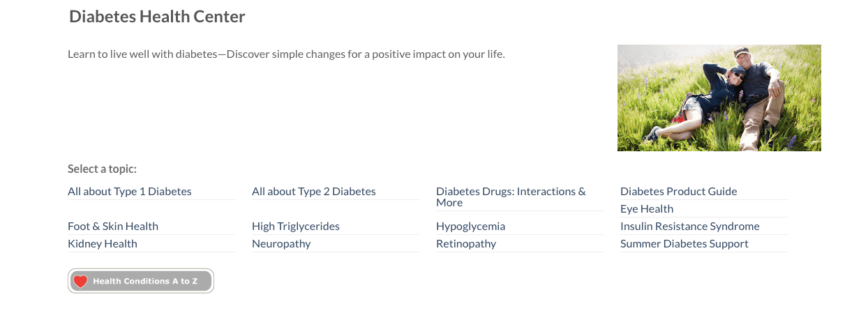This screenshot has width=868, height=329.
Task: Click the red heart icon
Action: coord(81,281)
